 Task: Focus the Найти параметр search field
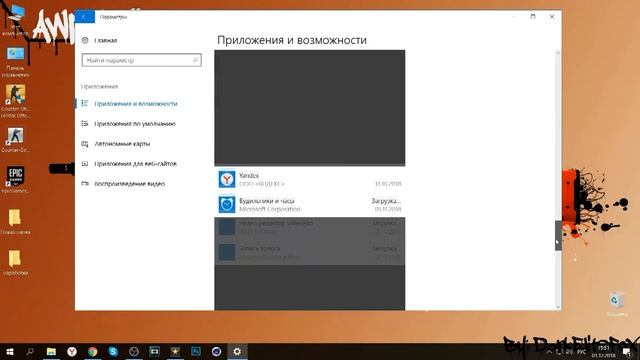(141, 60)
